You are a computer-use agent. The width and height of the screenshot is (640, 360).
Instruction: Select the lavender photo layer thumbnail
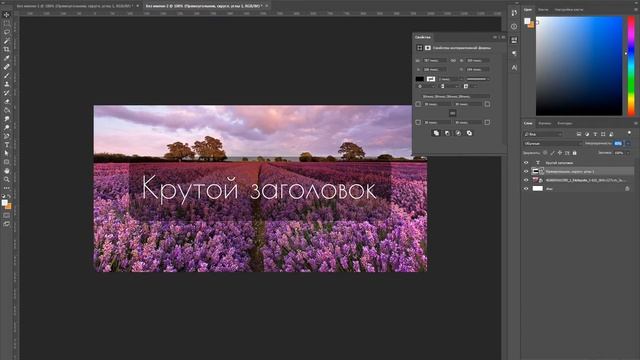point(538,180)
